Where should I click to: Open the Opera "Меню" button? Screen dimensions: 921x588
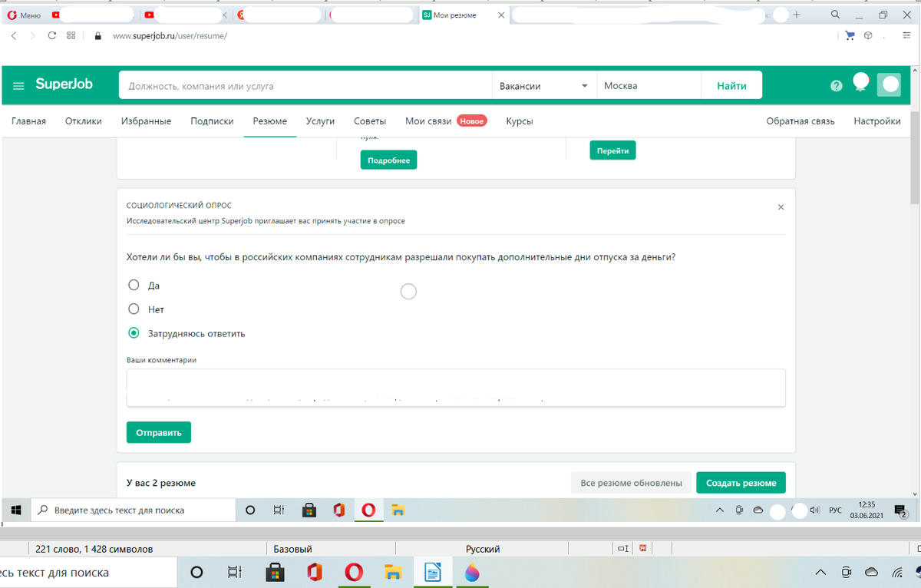pos(25,15)
